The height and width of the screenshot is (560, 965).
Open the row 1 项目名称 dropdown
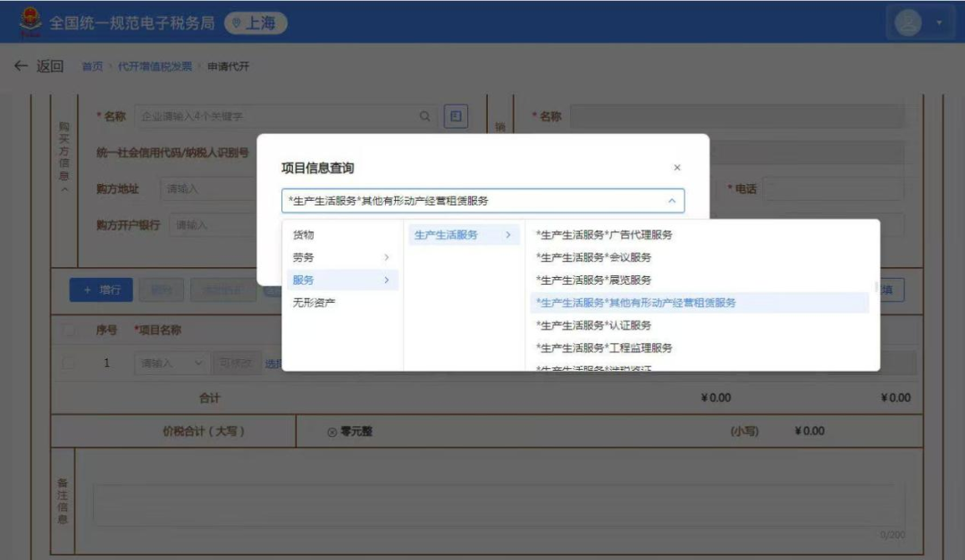pos(172,364)
